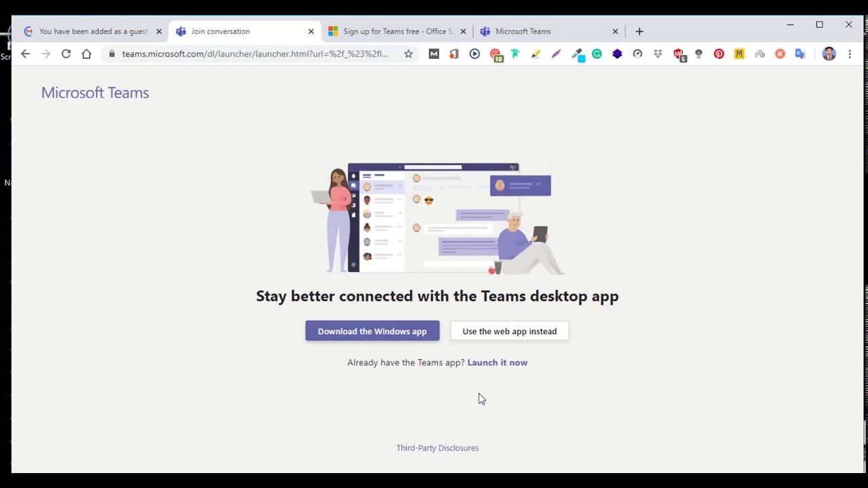This screenshot has width=868, height=488.
Task: Click the blue play-circle extension
Action: [475, 54]
